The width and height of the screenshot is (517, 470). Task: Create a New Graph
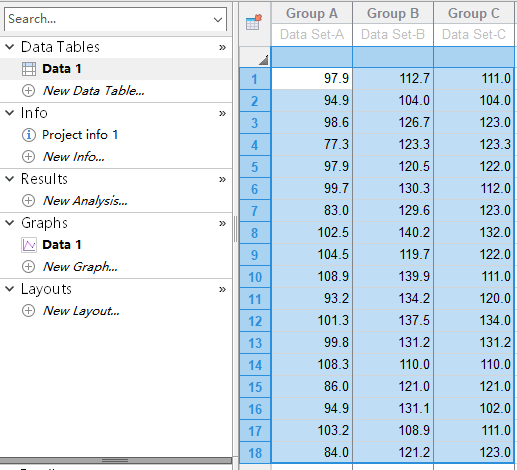pyautogui.click(x=80, y=267)
